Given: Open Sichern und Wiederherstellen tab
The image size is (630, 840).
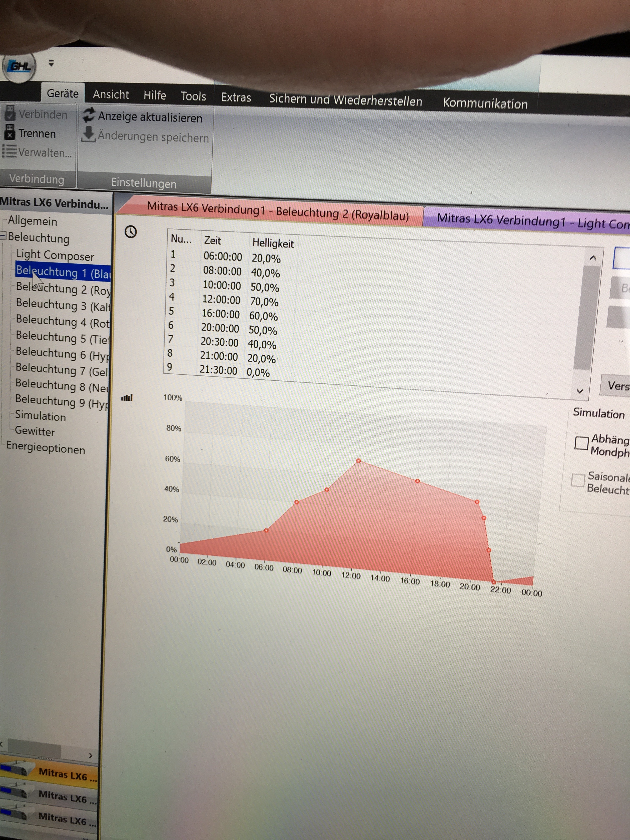Looking at the screenshot, I should (346, 100).
